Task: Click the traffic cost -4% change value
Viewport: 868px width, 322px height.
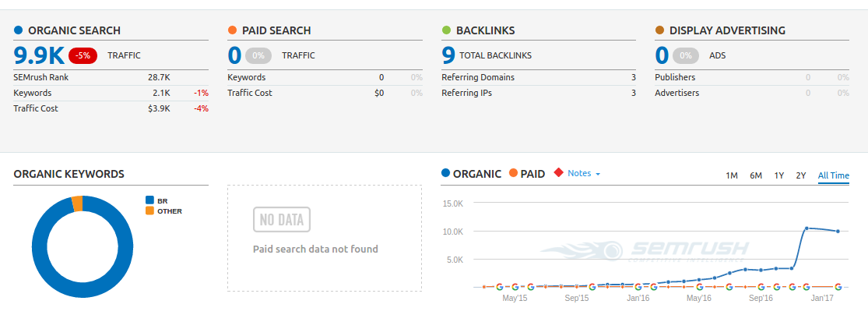Action: 201,108
